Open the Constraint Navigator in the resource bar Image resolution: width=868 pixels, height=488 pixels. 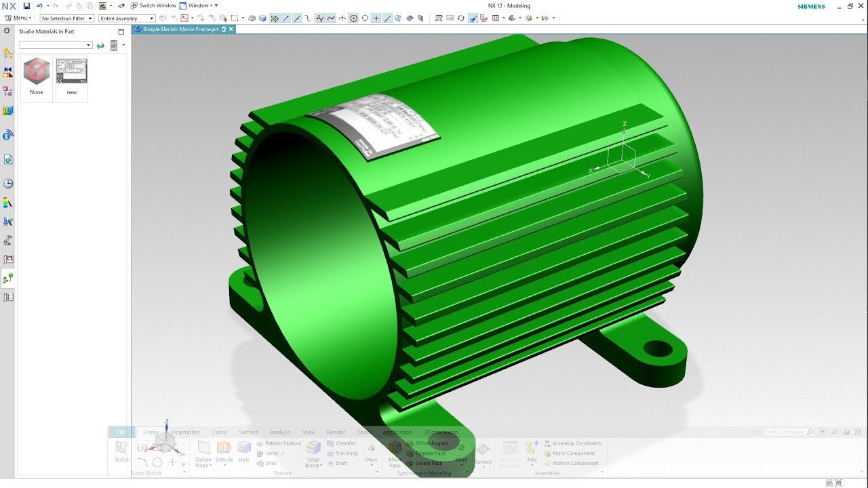click(x=8, y=72)
